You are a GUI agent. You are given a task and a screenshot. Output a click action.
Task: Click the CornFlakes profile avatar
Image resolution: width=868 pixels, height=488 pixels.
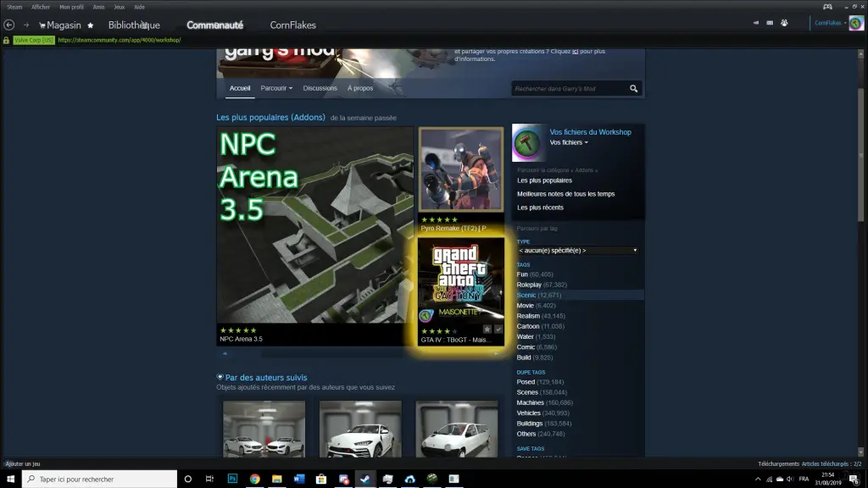(856, 23)
